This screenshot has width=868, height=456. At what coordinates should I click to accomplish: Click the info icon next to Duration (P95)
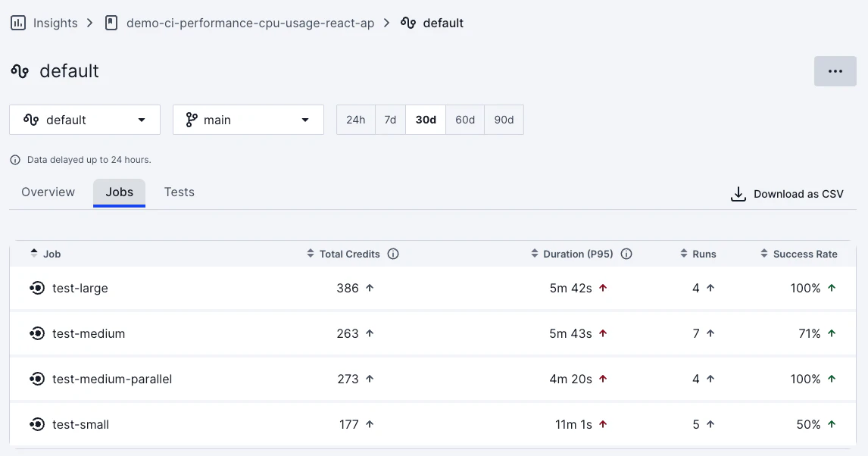tap(626, 254)
